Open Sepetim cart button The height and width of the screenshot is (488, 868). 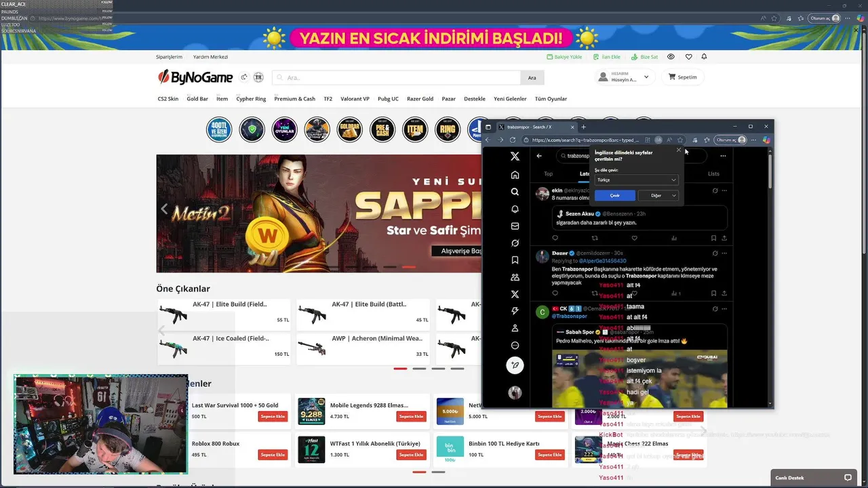(683, 77)
